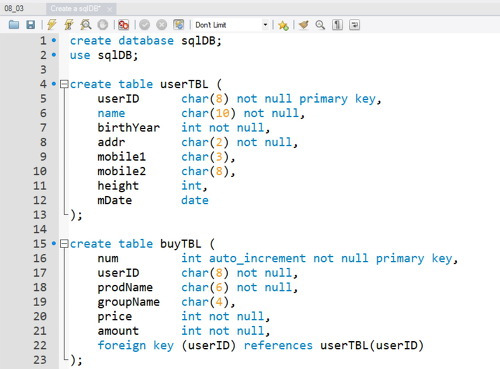Image resolution: width=500 pixels, height=369 pixels.
Task: Click the 'date' type on line 12
Action: coord(195,200)
